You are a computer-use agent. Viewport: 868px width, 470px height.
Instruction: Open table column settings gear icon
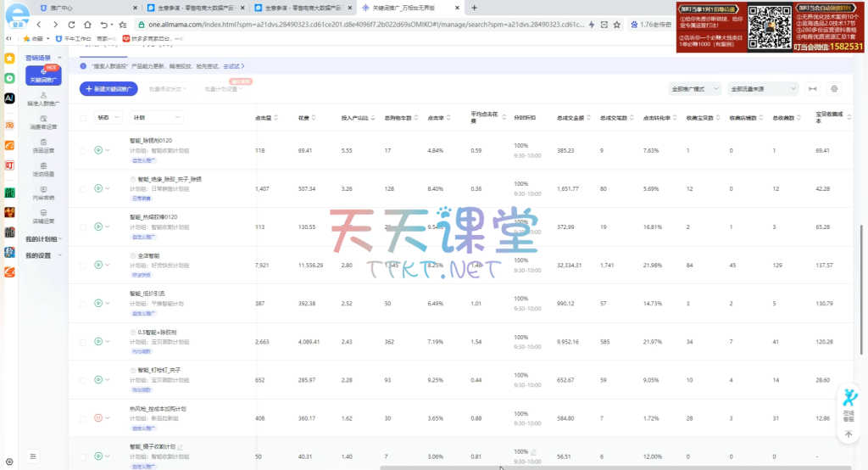[834, 88]
